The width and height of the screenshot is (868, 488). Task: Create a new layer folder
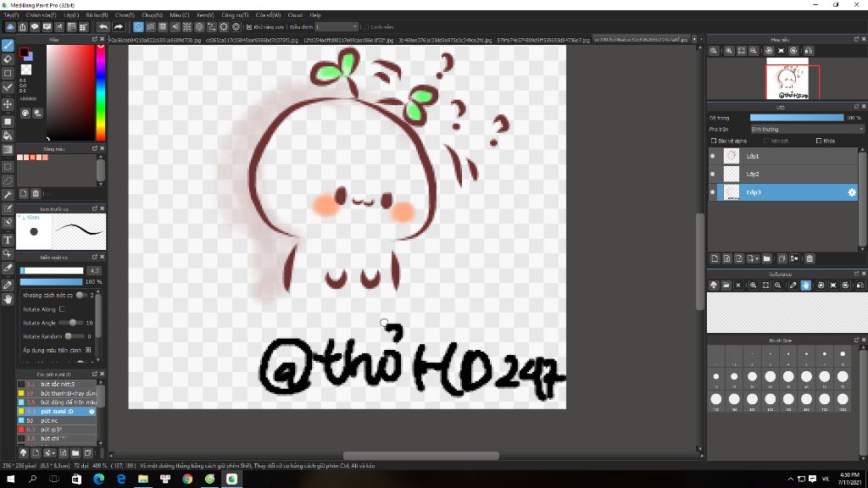[x=766, y=258]
